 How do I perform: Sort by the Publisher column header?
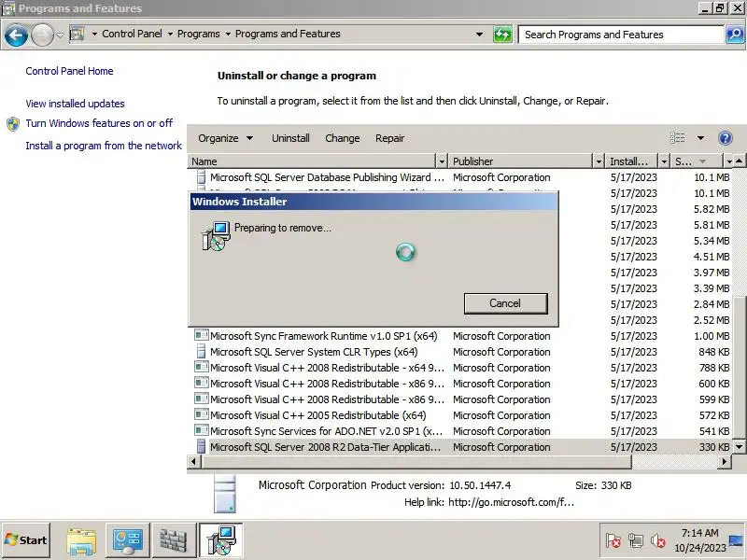point(521,161)
